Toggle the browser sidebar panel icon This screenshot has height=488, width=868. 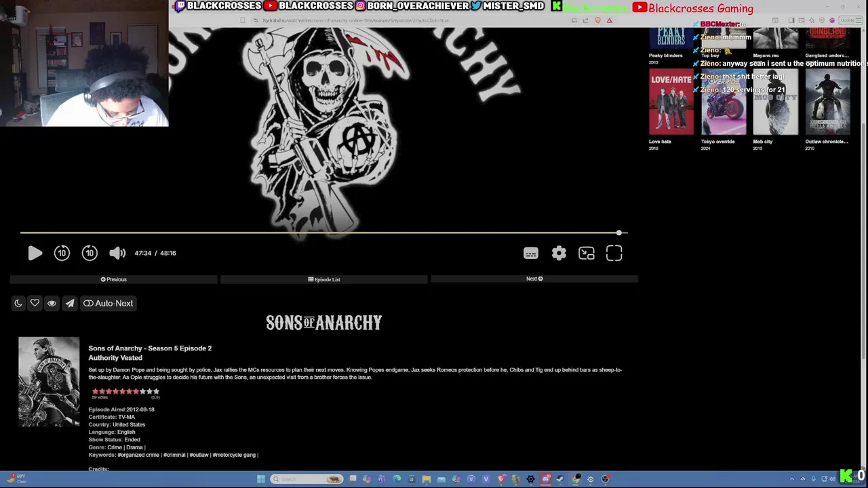tap(791, 20)
